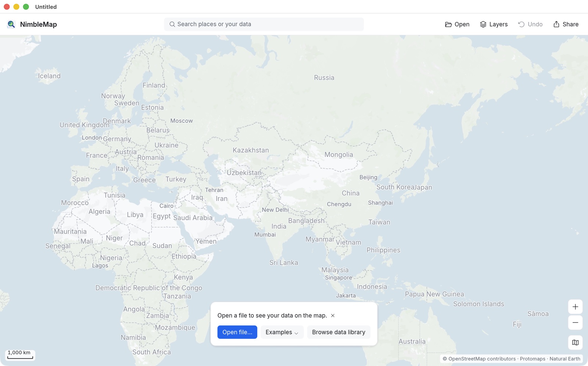Open the basemap style switcher icon
The image size is (588, 366).
coord(575,342)
